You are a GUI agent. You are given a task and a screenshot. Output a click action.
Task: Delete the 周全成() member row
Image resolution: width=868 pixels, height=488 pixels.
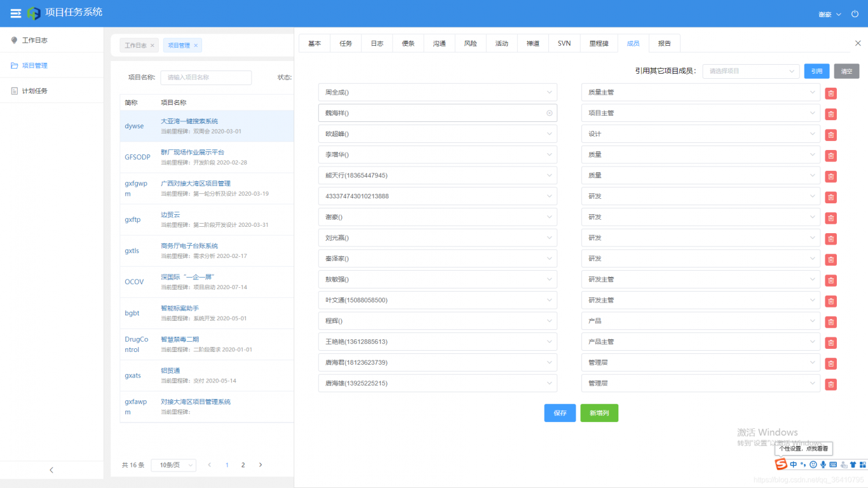tap(831, 93)
